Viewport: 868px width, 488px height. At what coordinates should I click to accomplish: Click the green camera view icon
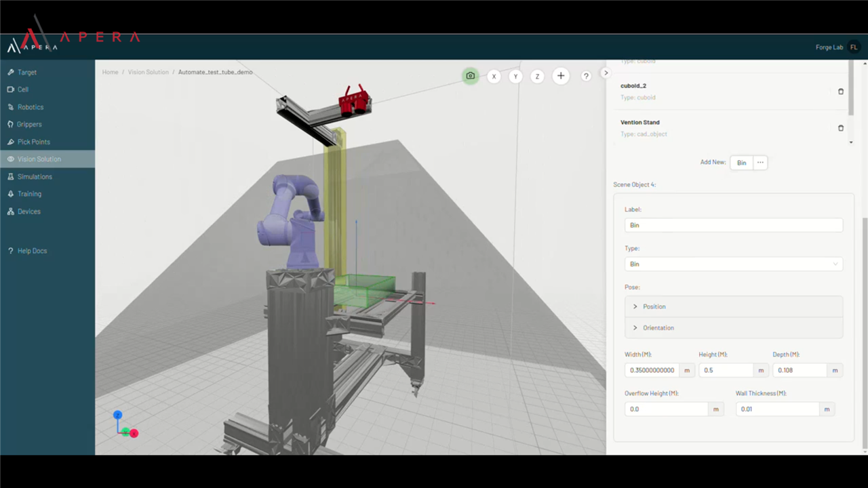click(x=470, y=76)
